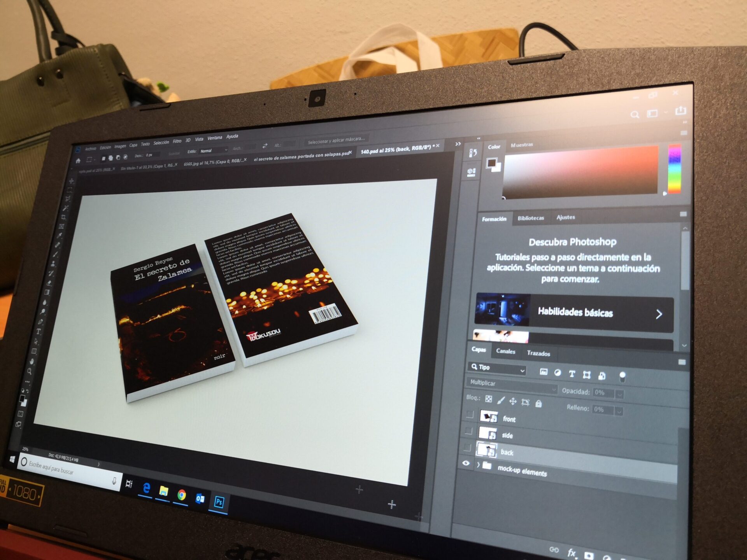The height and width of the screenshot is (560, 747).
Task: Click the rainbow hue slider strip
Action: coord(675,169)
